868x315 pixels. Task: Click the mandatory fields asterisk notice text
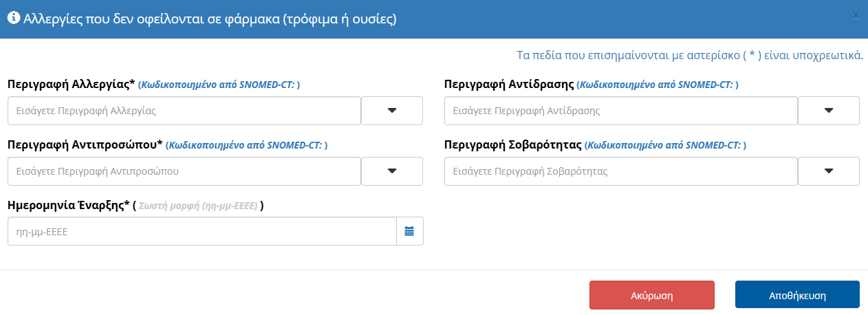(689, 56)
